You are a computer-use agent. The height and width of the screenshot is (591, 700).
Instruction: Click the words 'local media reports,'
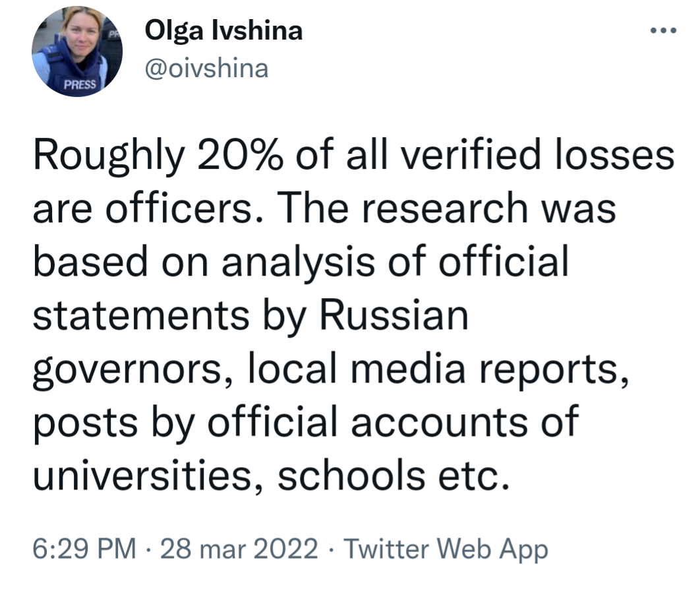click(438, 369)
